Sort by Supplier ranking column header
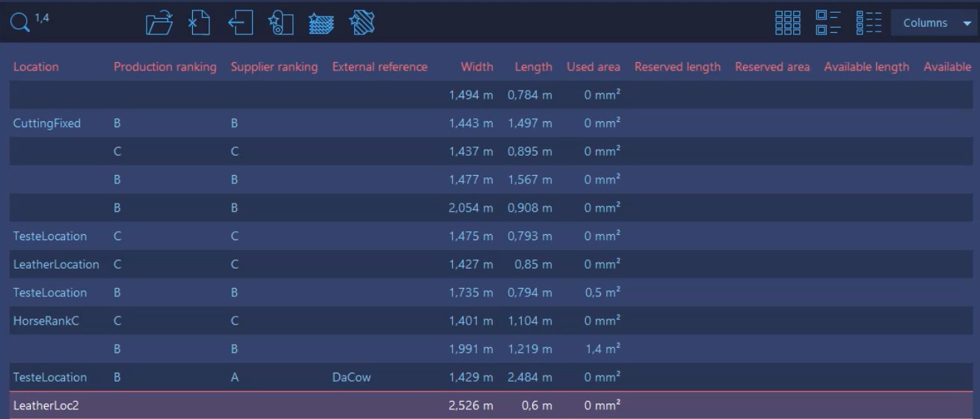 tap(274, 67)
